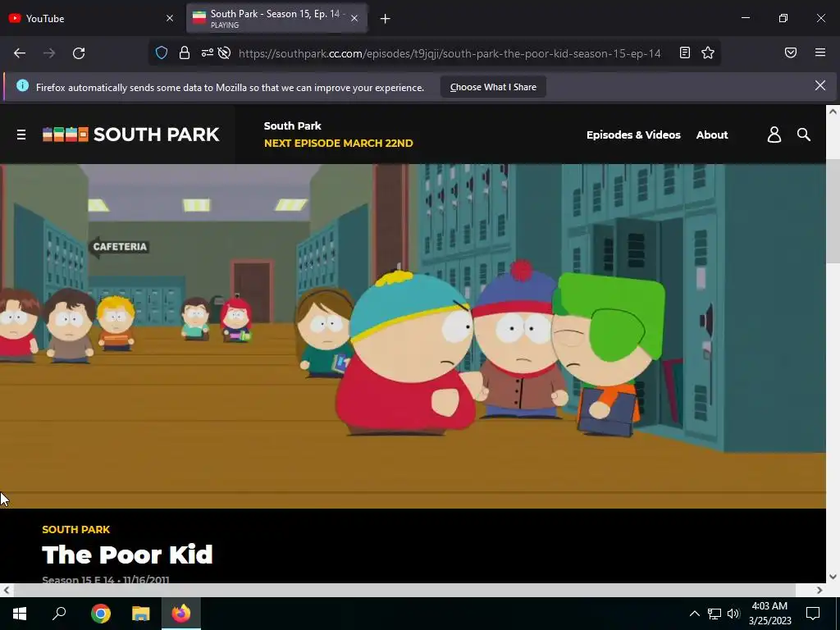Viewport: 840px width, 630px height.
Task: Click the horizontal scrollbar right arrow
Action: pos(819,591)
